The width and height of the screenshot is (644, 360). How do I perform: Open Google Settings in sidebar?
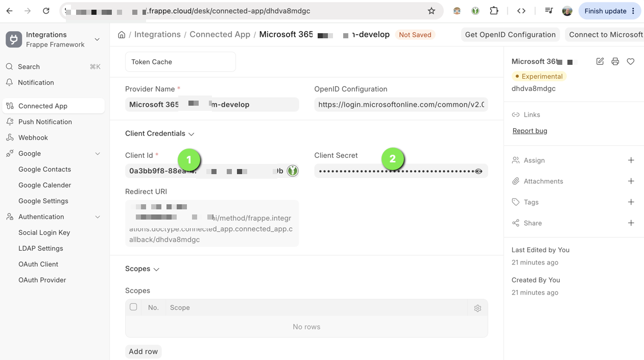[43, 201]
